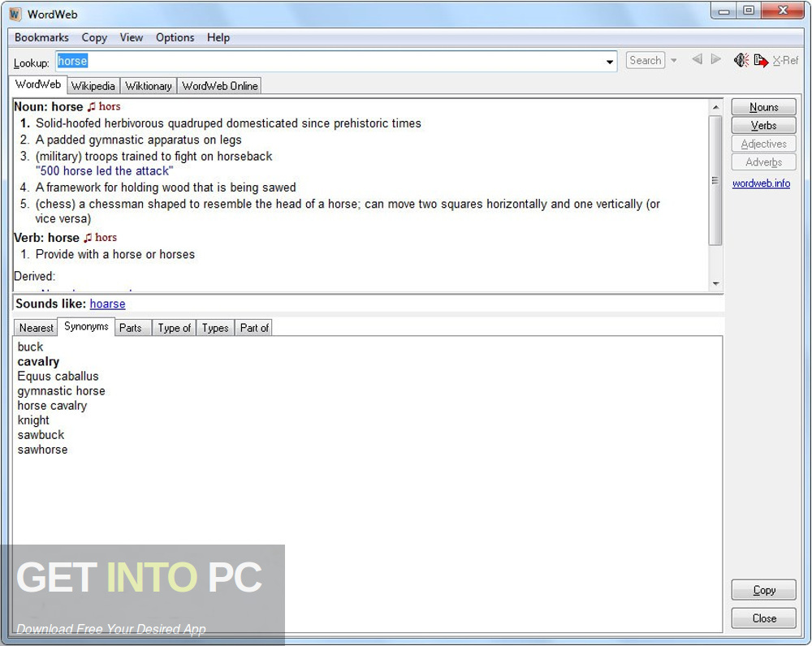Expand the Search button dropdown arrow

point(674,61)
